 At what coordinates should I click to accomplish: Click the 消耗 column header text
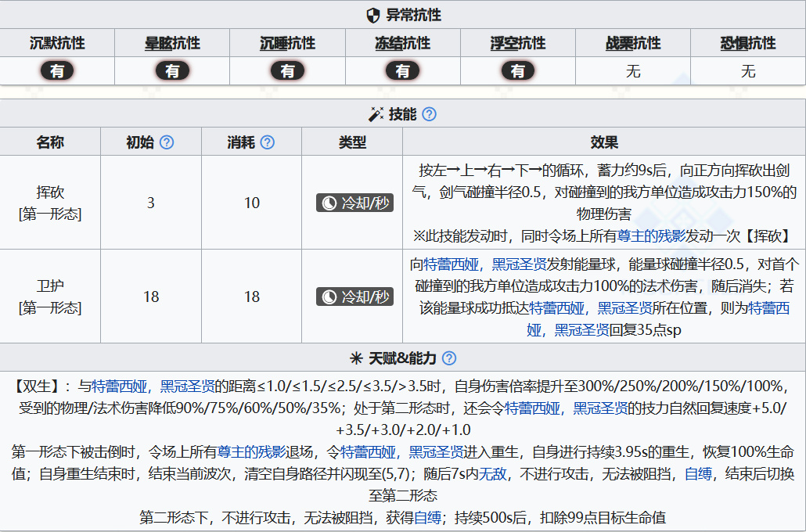pyautogui.click(x=240, y=142)
